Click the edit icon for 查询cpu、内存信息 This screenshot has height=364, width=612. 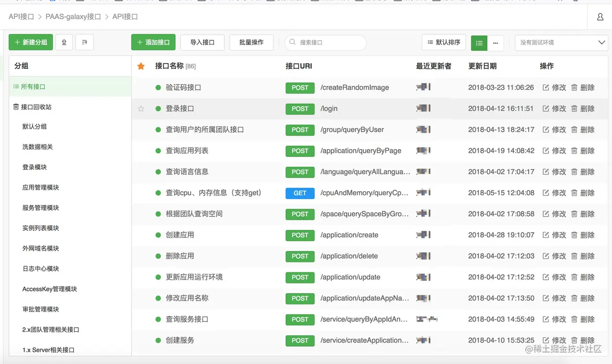546,193
